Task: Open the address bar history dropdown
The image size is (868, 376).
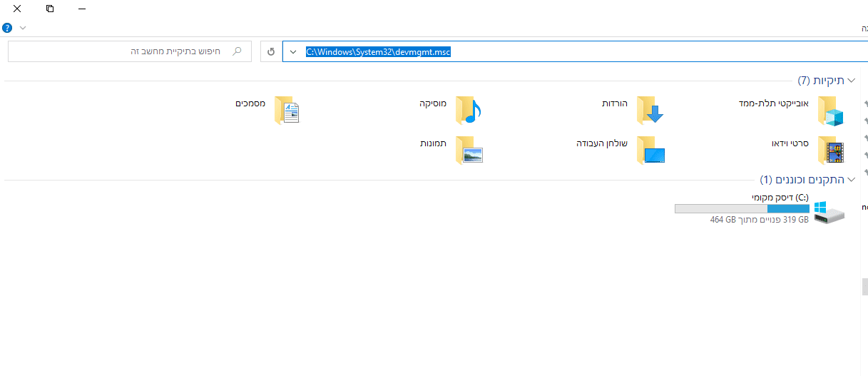Action: tap(292, 52)
